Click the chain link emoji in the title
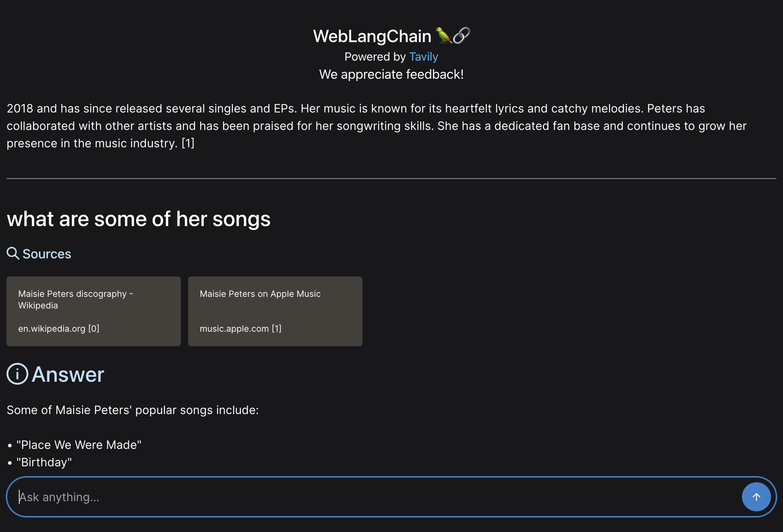The image size is (783, 532). click(462, 36)
